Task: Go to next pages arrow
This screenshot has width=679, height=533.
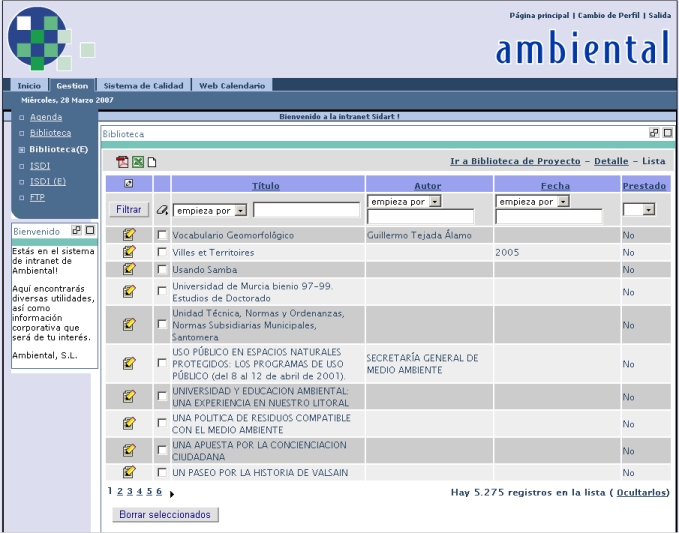Action: tap(172, 494)
